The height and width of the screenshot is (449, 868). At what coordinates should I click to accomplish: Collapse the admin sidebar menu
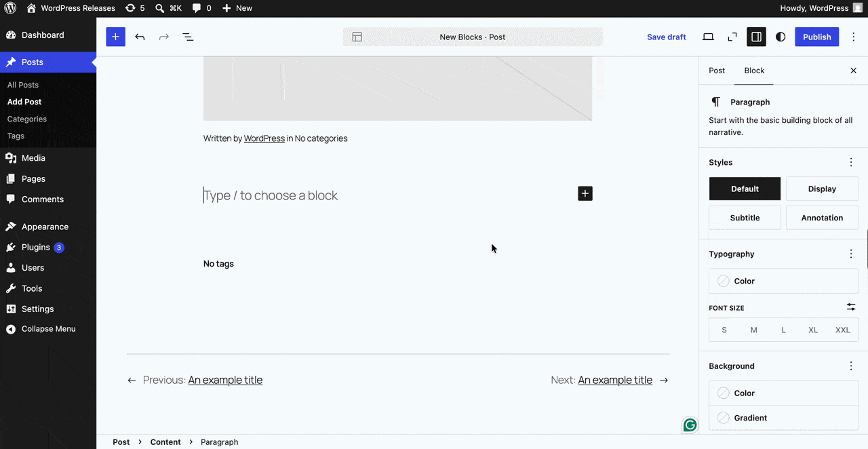point(48,329)
